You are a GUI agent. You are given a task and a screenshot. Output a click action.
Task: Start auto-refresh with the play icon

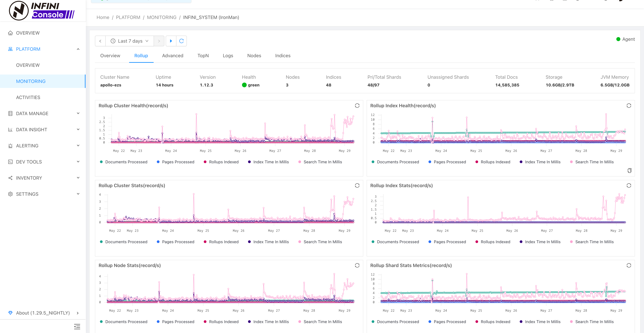[x=171, y=41]
